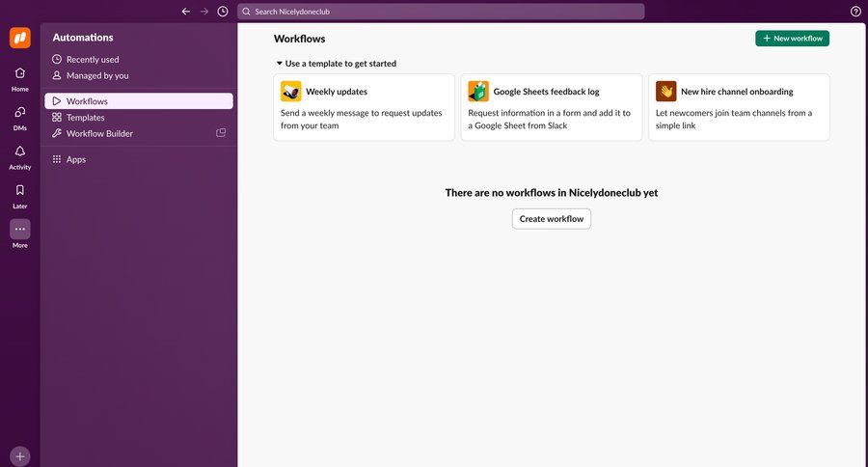Click the Google Sheets feedback log icon
Screen dimensions: 868x467
478,92
